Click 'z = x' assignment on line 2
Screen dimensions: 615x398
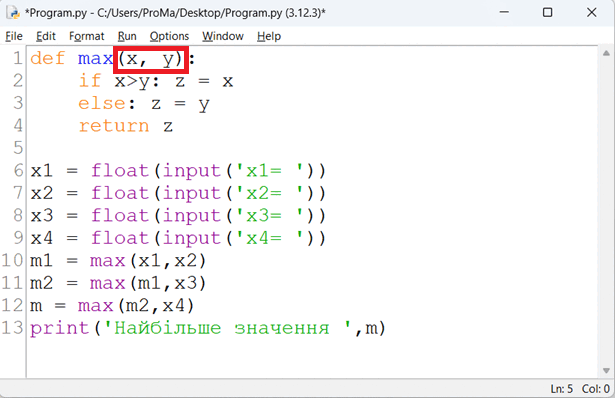click(204, 81)
